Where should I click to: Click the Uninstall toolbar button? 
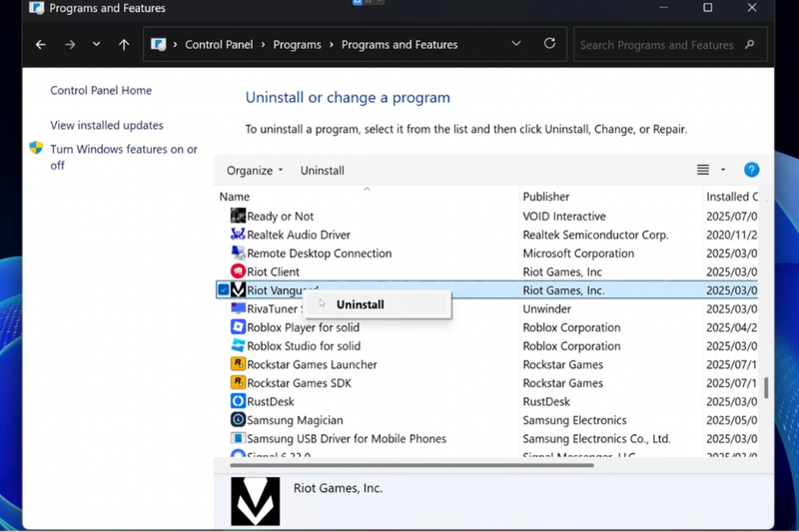pyautogui.click(x=322, y=171)
